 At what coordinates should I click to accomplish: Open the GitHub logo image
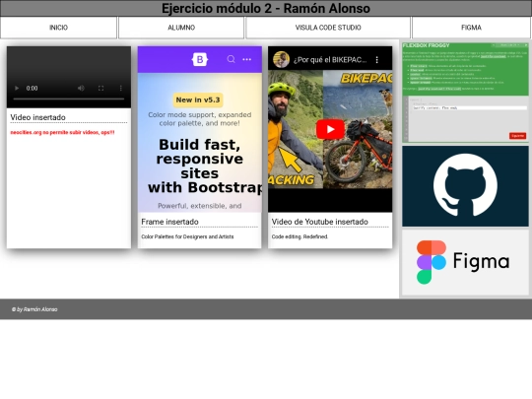(465, 186)
